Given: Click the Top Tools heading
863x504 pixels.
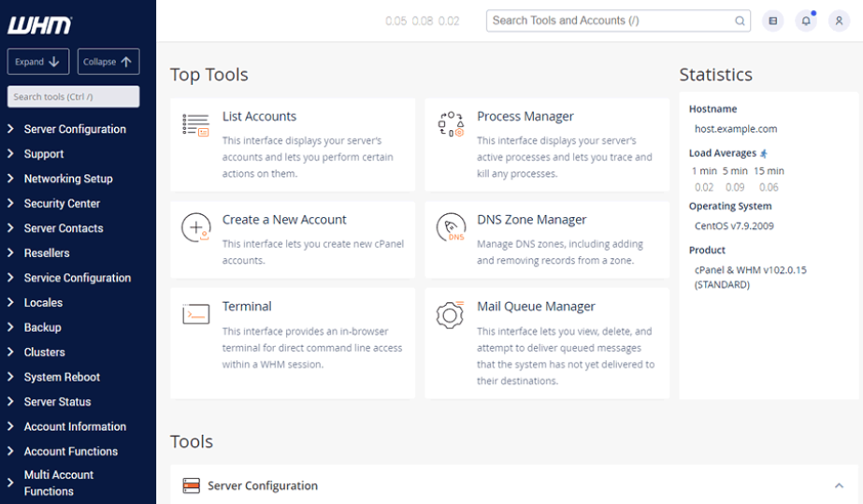Looking at the screenshot, I should click(x=209, y=74).
